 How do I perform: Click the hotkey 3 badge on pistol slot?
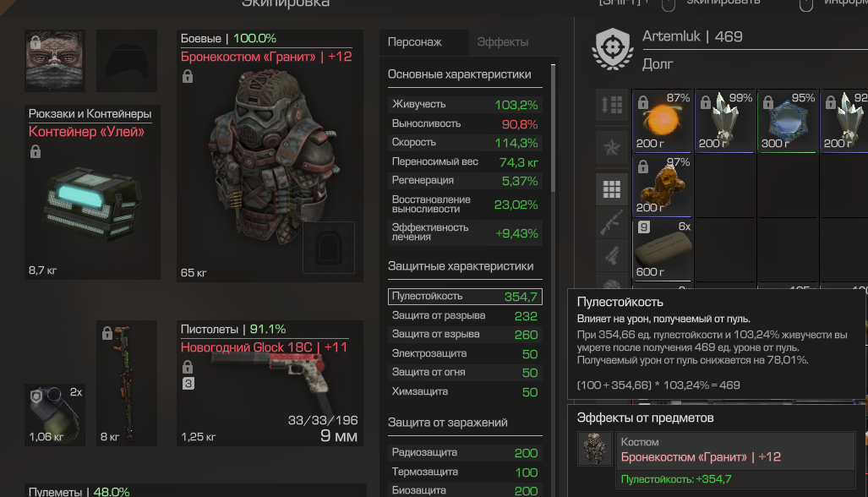click(188, 384)
